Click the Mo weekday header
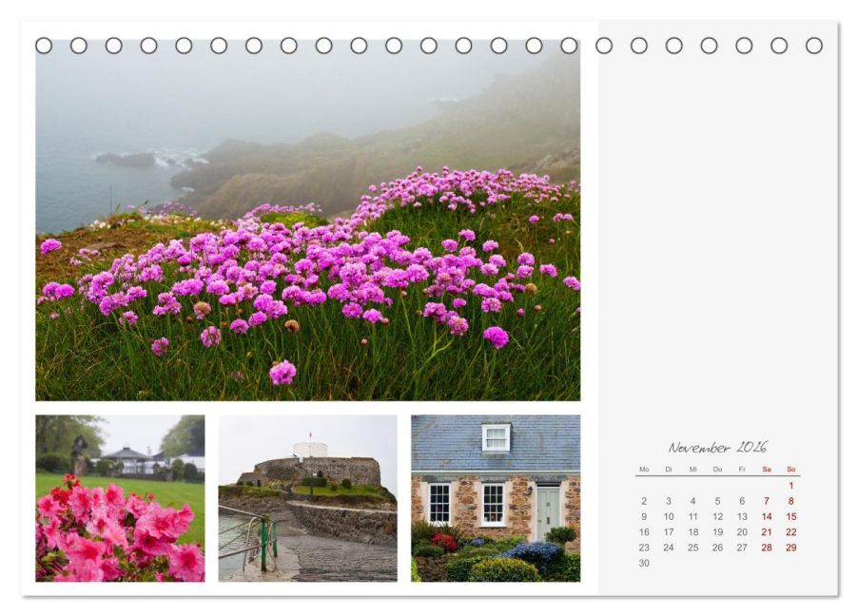 (644, 470)
